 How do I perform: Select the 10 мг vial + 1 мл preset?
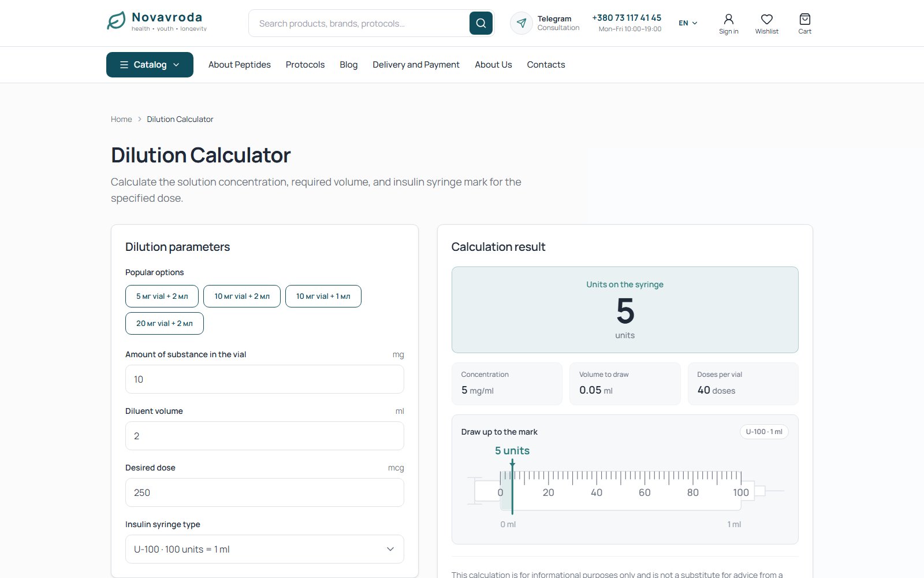coord(323,296)
